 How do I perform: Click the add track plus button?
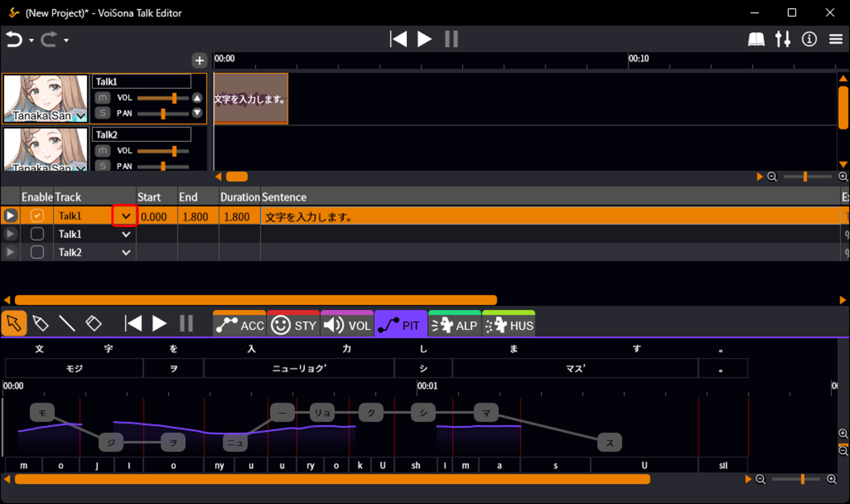click(199, 60)
